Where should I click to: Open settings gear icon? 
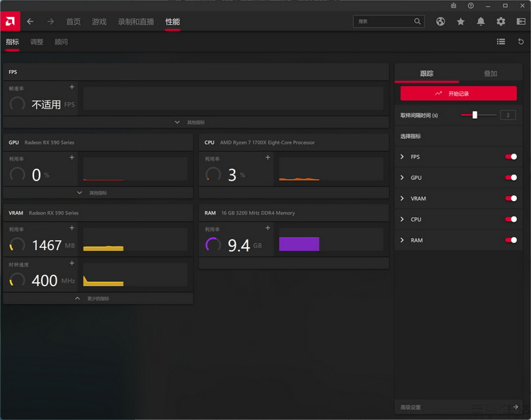tap(501, 22)
